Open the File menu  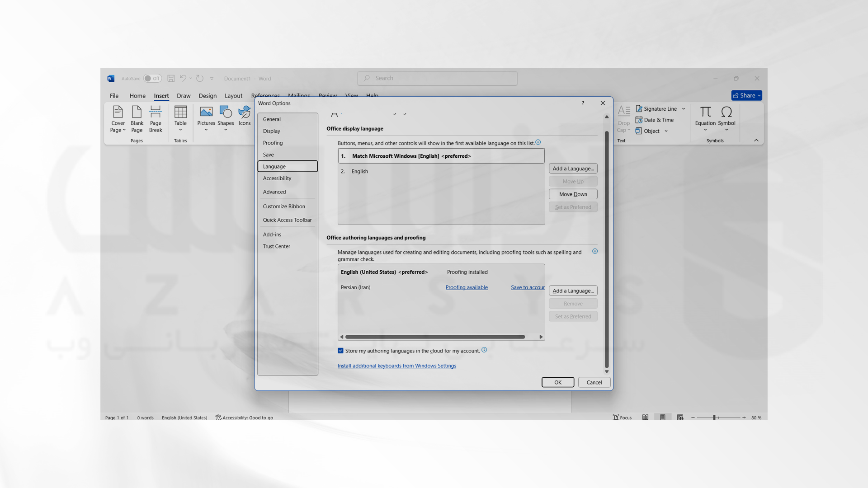point(114,96)
